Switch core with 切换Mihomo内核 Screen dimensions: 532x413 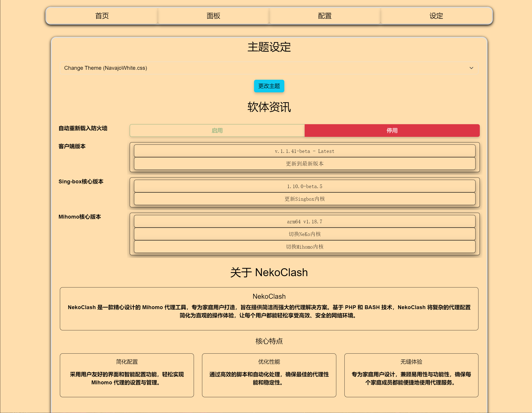(304, 247)
